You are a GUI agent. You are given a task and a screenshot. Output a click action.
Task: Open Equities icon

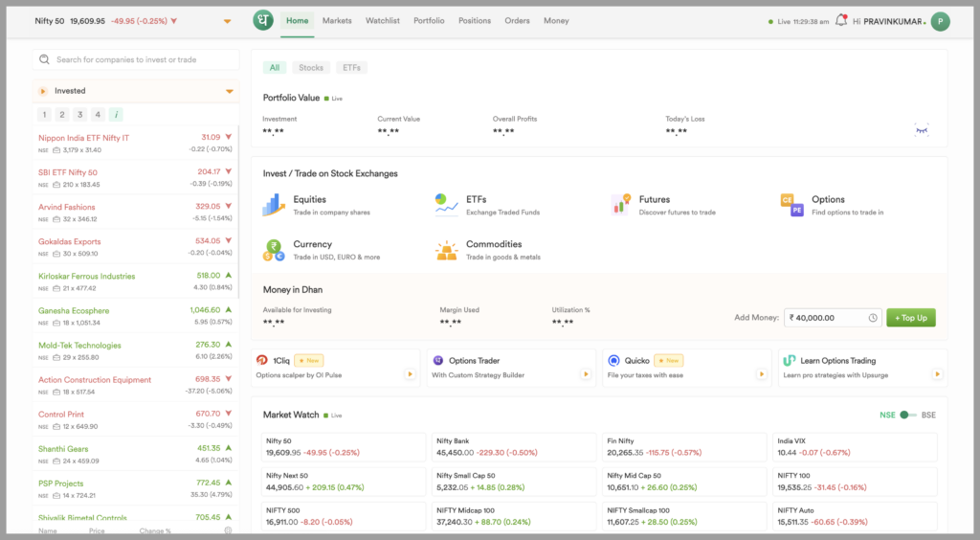tap(274, 205)
